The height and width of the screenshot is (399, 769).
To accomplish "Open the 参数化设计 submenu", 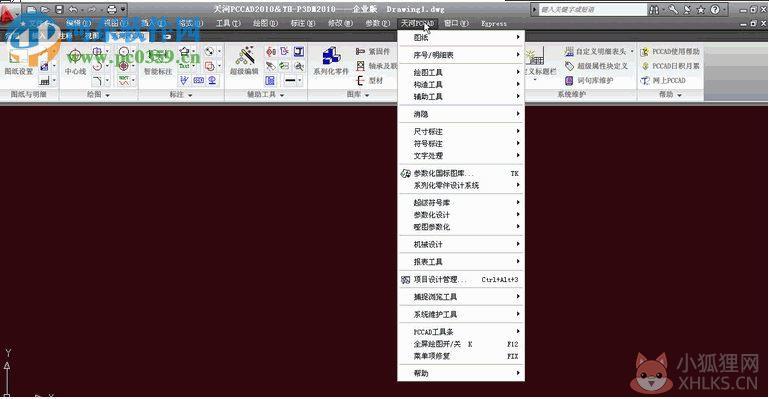I will coord(461,215).
